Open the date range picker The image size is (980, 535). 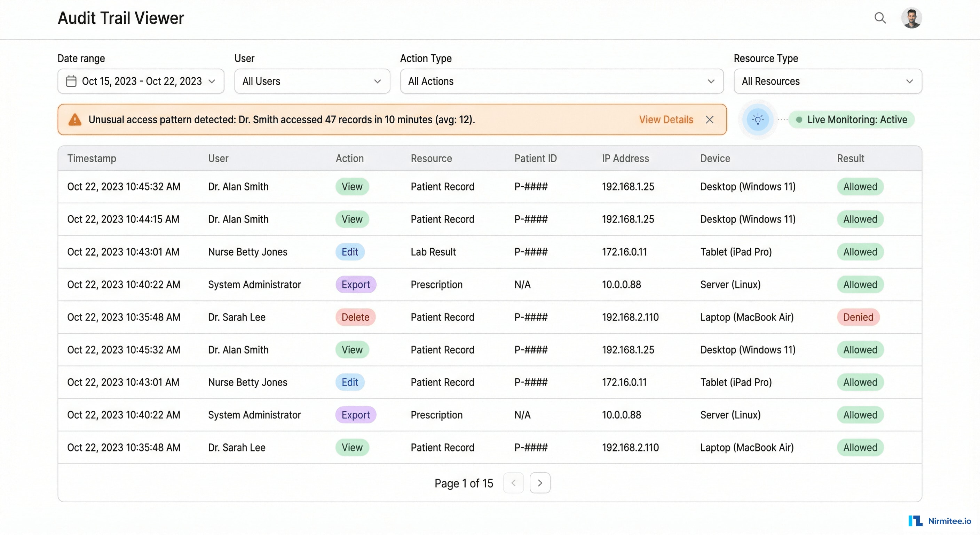click(140, 81)
